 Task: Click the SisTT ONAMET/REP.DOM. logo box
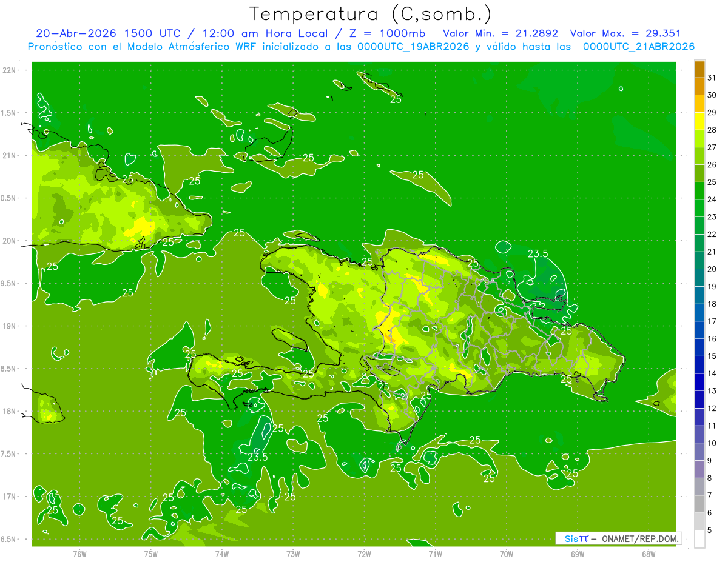click(x=618, y=538)
